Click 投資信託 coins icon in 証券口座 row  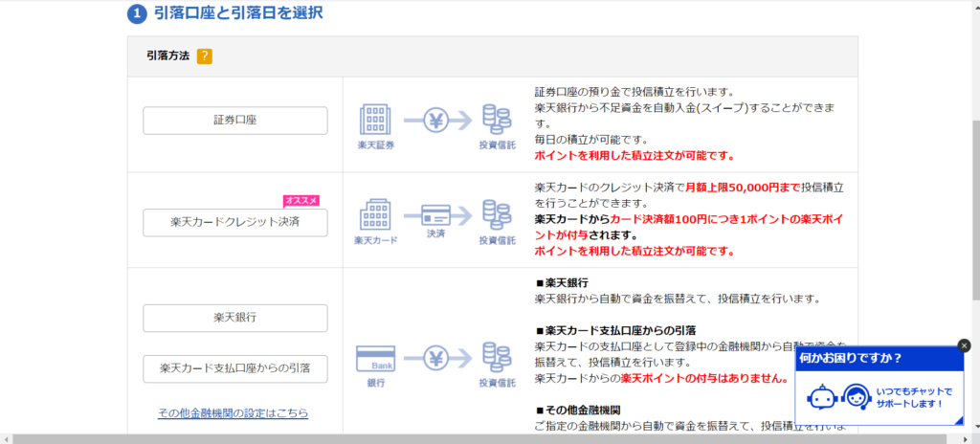coord(498,120)
